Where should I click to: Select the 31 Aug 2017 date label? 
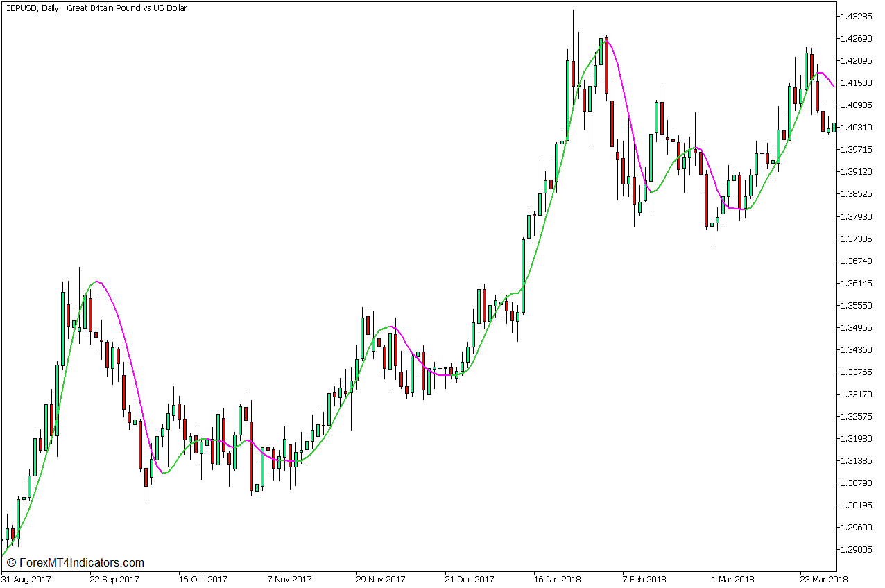(x=27, y=580)
